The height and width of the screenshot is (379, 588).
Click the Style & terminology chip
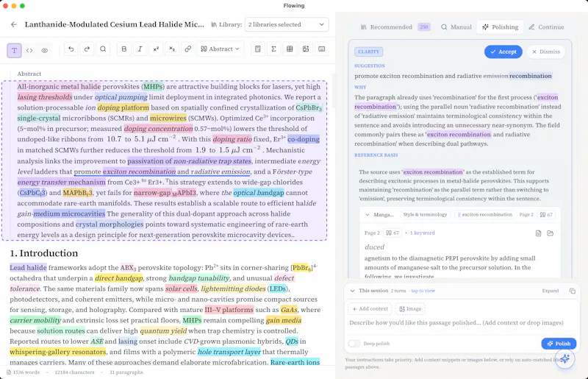425,214
